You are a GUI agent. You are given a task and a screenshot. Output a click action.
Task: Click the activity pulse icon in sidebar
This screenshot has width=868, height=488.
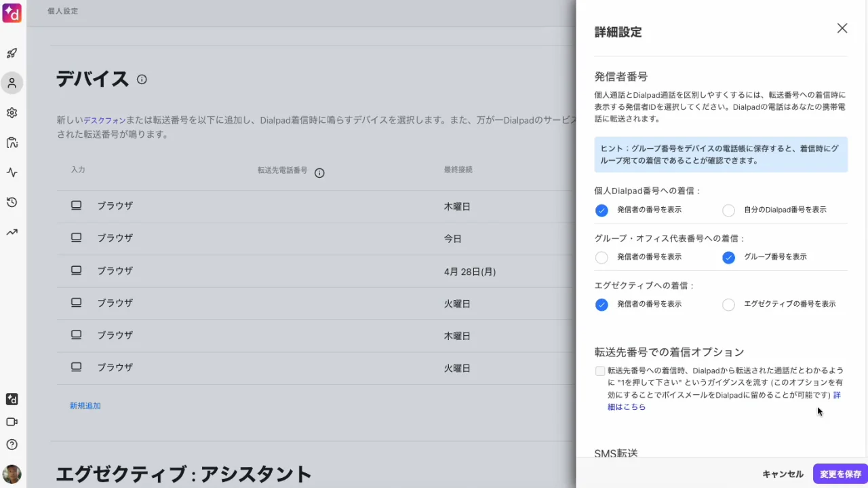pos(12,172)
